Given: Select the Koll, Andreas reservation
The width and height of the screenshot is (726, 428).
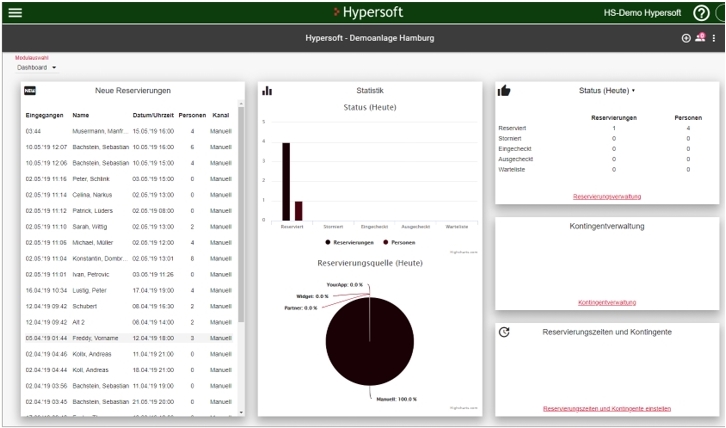Looking at the screenshot, I should click(129, 370).
